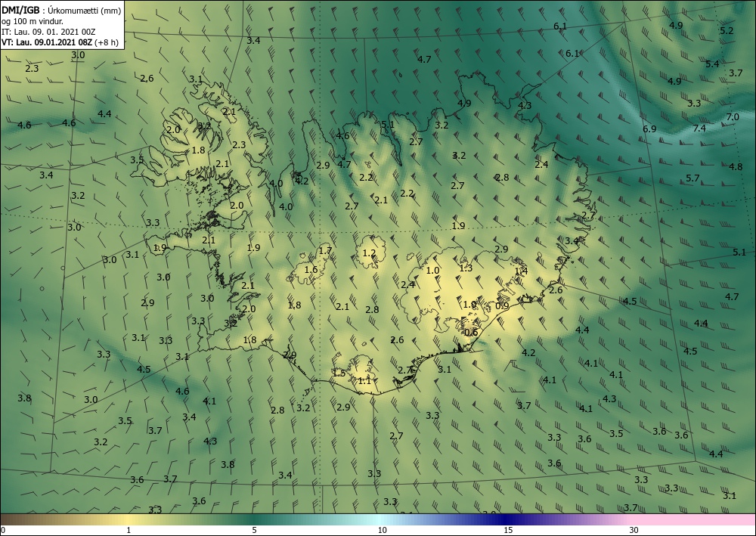Viewport: 756px width, 536px height.
Task: Click the color scale label '5'
Action: tap(254, 530)
